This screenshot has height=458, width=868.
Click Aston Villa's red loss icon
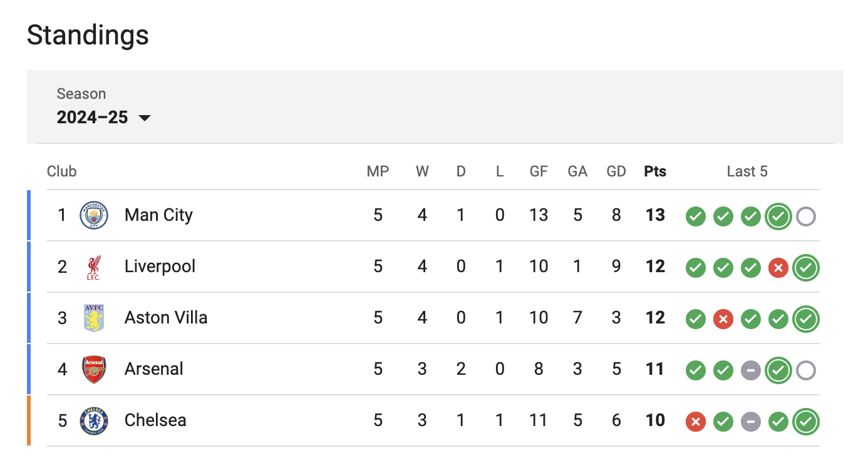click(x=723, y=319)
